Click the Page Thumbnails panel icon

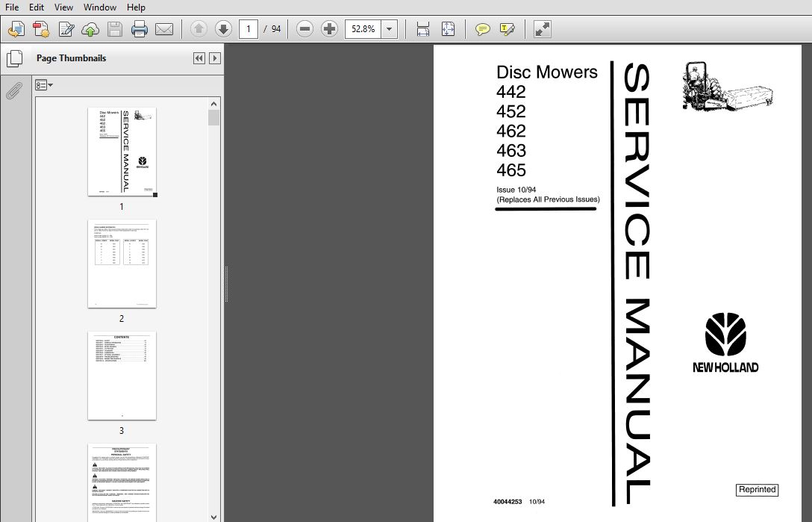pos(14,58)
